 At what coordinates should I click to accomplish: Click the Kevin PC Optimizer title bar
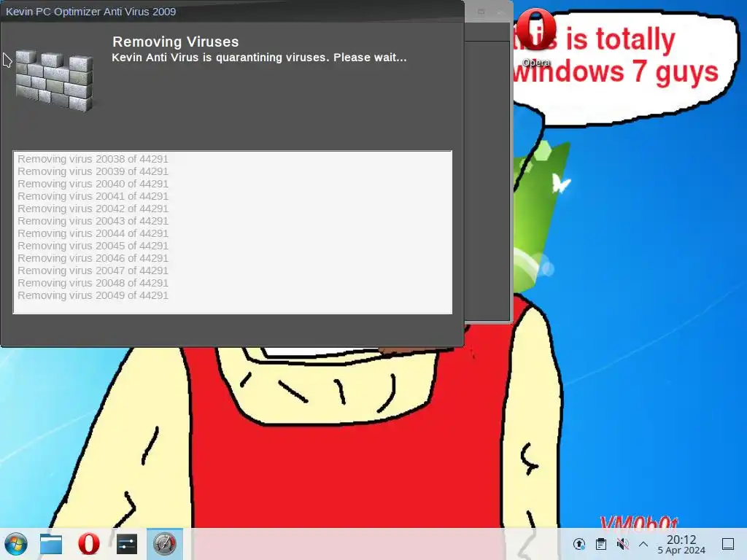click(x=232, y=12)
